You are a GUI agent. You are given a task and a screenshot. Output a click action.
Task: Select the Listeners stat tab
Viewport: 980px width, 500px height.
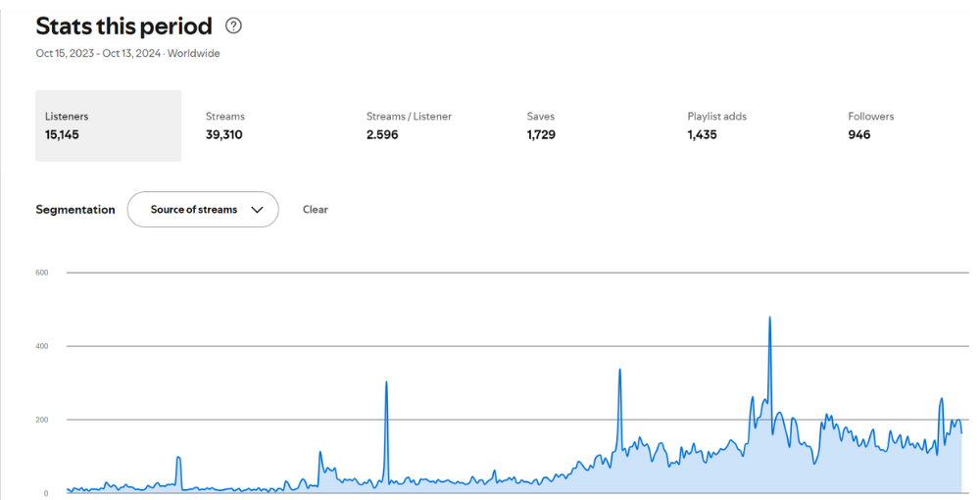(x=108, y=125)
